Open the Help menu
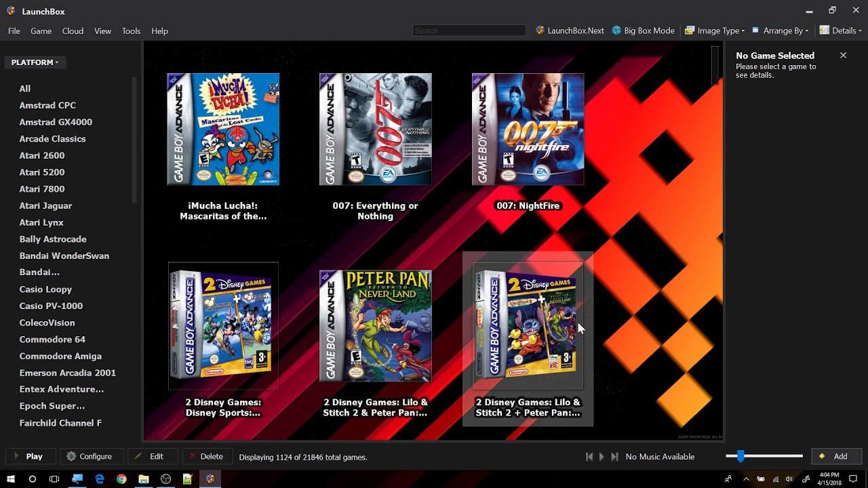This screenshot has width=868, height=488. tap(159, 31)
